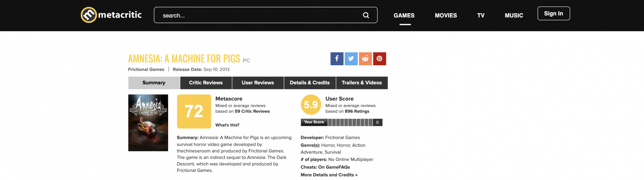The height and width of the screenshot is (180, 644).
Task: Share on Twitter icon
Action: click(351, 59)
